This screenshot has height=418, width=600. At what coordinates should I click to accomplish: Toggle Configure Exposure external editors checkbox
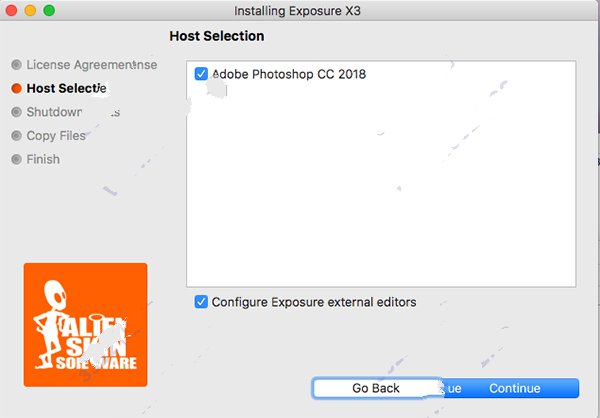[x=201, y=302]
